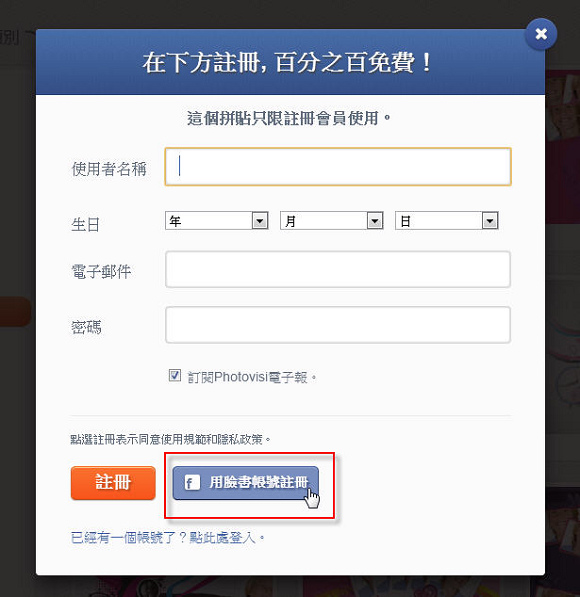
Task: Click the Facebook f logo icon
Action: coord(192,483)
